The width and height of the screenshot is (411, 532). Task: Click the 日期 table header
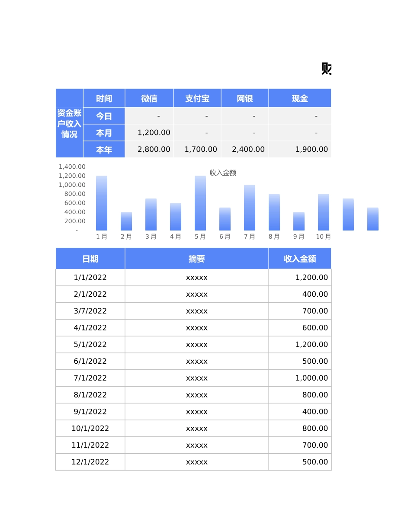pyautogui.click(x=90, y=258)
